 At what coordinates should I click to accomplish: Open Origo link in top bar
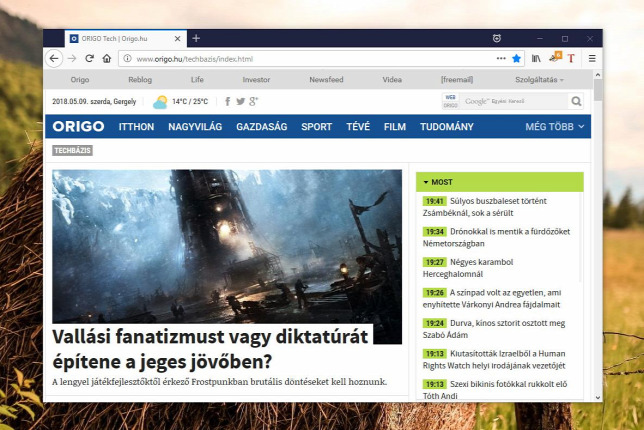click(80, 80)
